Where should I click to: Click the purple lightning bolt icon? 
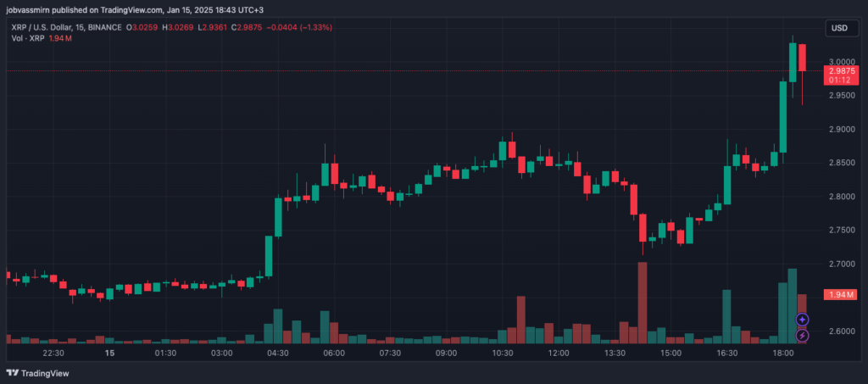(803, 336)
